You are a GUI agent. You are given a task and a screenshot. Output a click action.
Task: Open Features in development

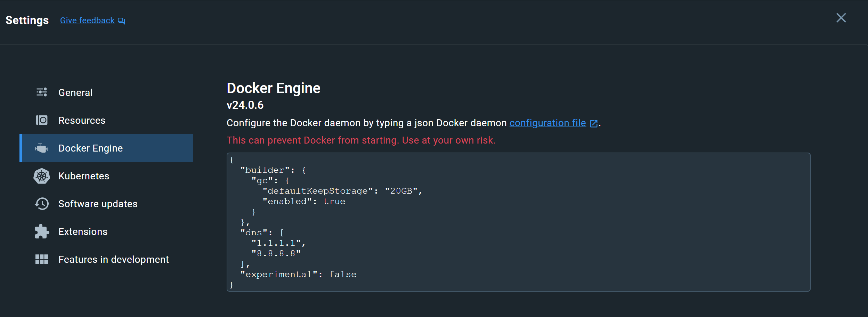click(106, 259)
